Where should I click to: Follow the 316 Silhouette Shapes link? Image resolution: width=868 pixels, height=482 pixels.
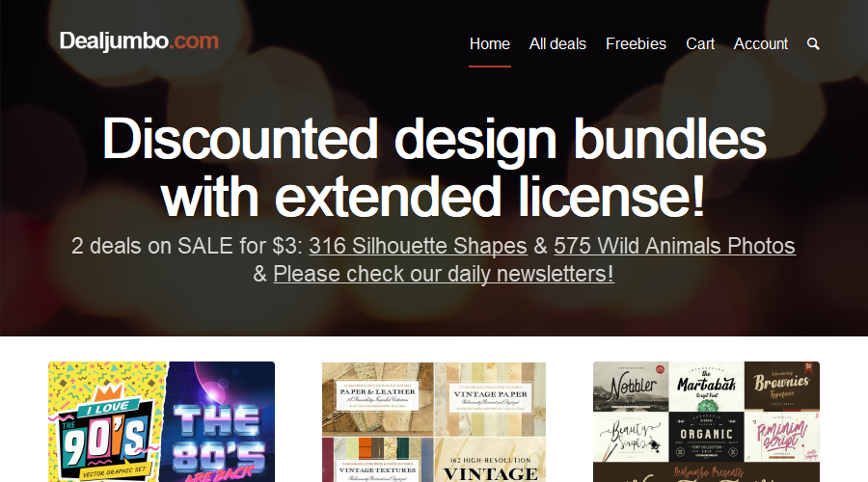418,246
